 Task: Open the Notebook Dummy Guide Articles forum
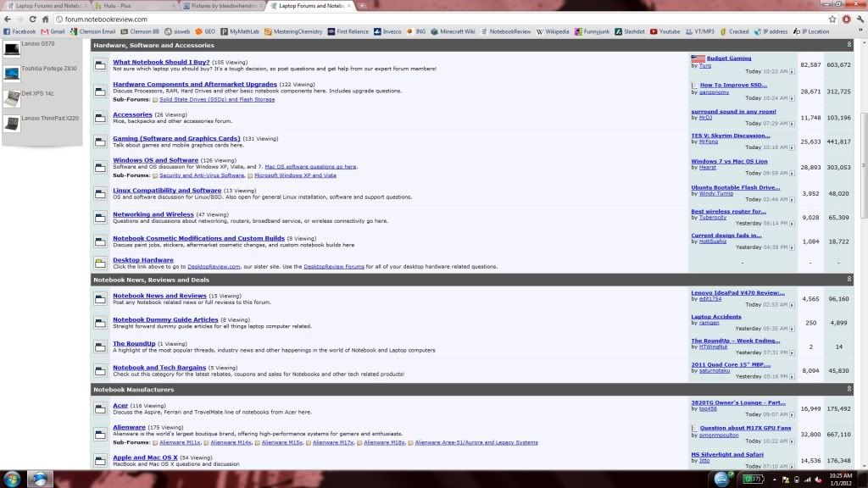165,319
